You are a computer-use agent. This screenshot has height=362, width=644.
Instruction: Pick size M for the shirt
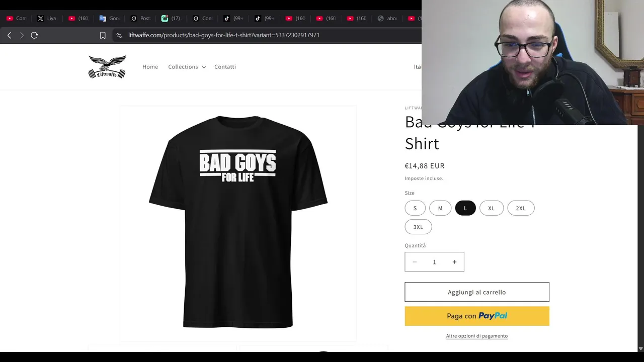coord(440,208)
